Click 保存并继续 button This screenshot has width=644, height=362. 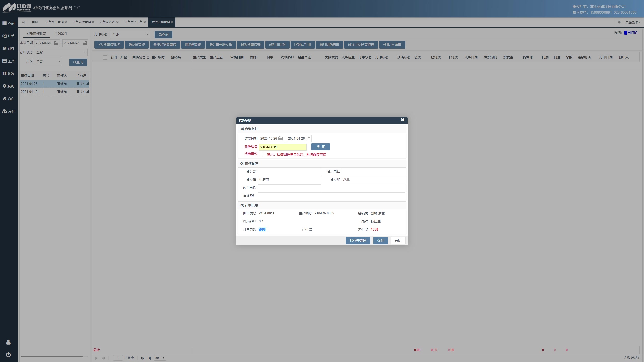coord(358,240)
